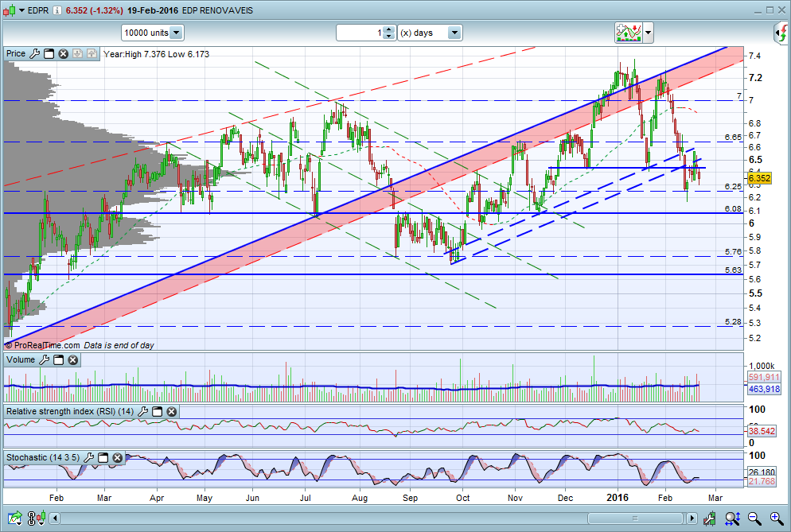Expand the indicators toolbar dropdown arrow
The width and height of the screenshot is (791, 532).
(649, 33)
